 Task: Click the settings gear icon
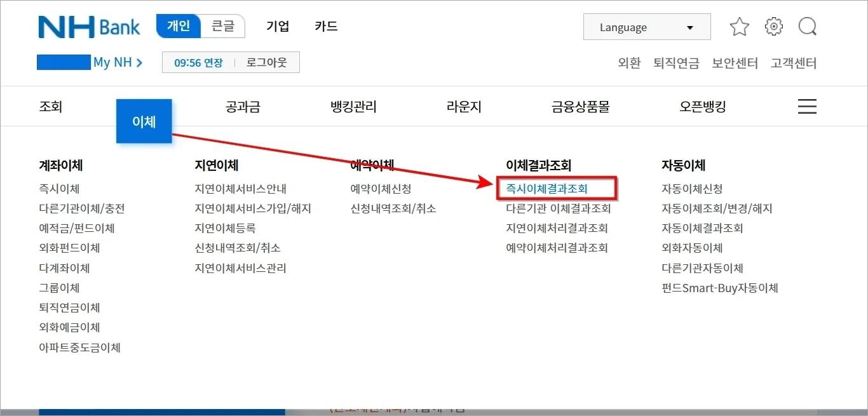point(773,26)
